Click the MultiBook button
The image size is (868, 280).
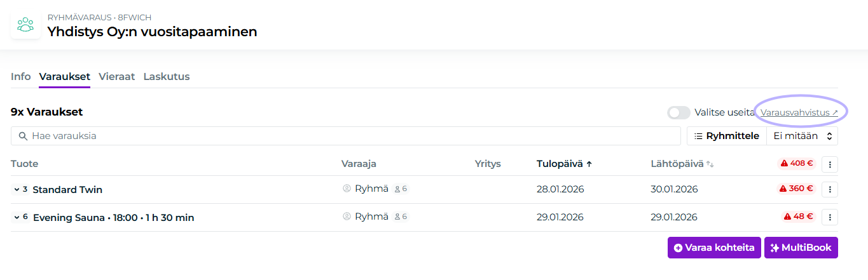pyautogui.click(x=801, y=248)
